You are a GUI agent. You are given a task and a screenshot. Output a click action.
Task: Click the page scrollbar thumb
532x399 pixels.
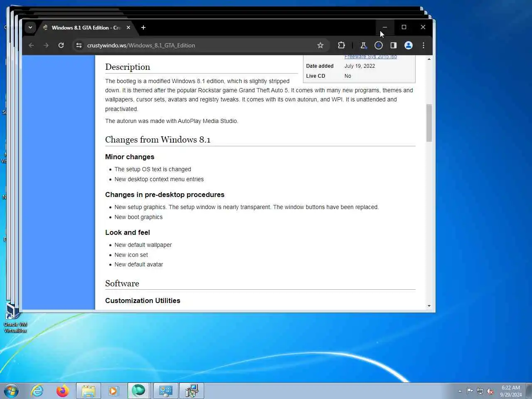click(429, 123)
